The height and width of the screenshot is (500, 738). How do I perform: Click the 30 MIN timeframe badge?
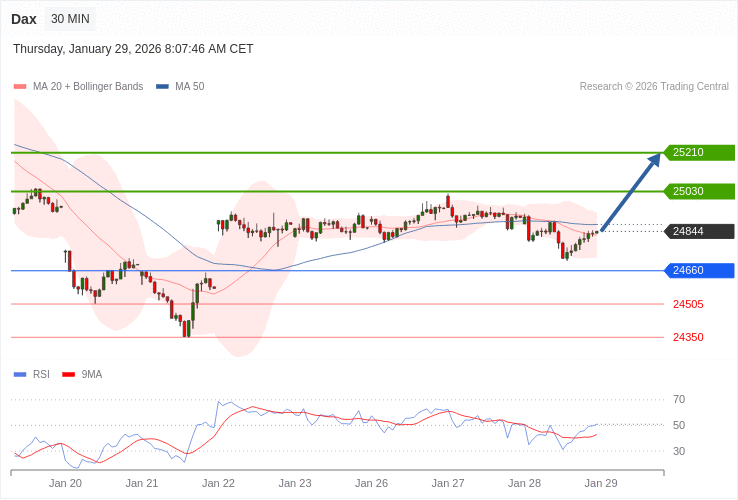70,19
